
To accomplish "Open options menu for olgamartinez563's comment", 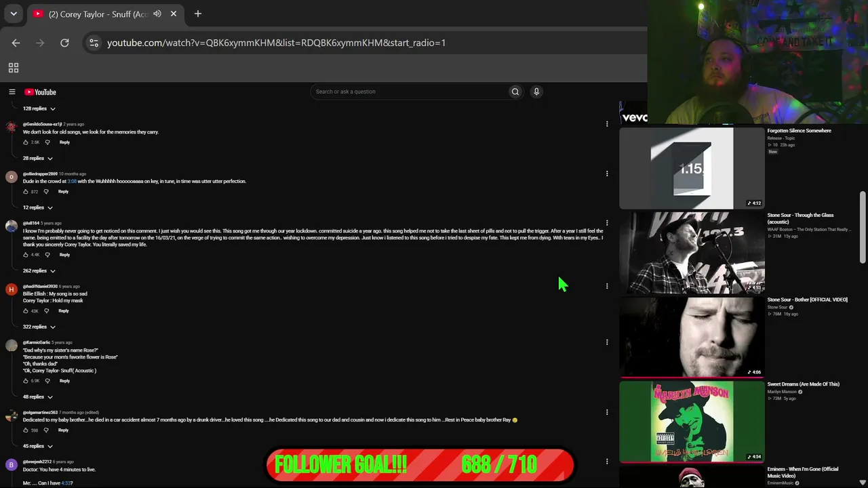I will coord(607,412).
